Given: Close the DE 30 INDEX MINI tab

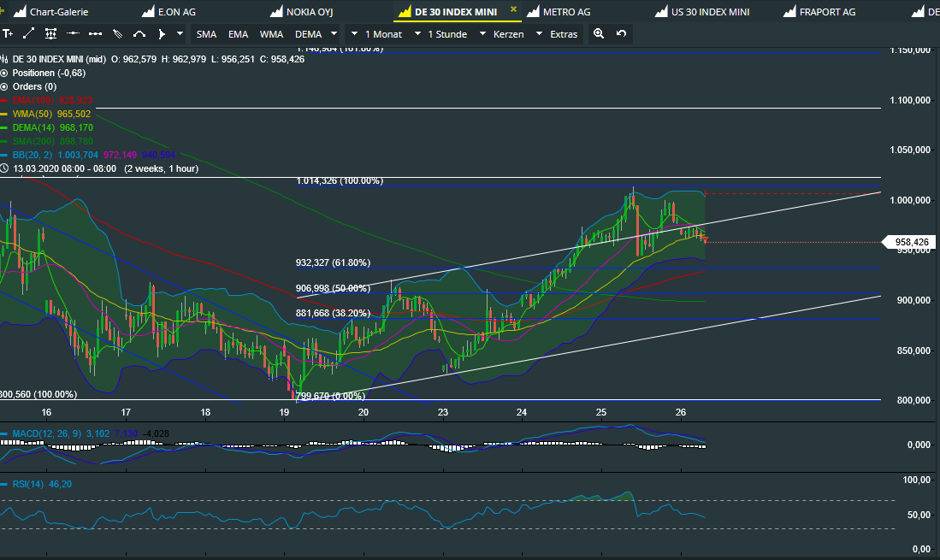Looking at the screenshot, I should [513, 10].
